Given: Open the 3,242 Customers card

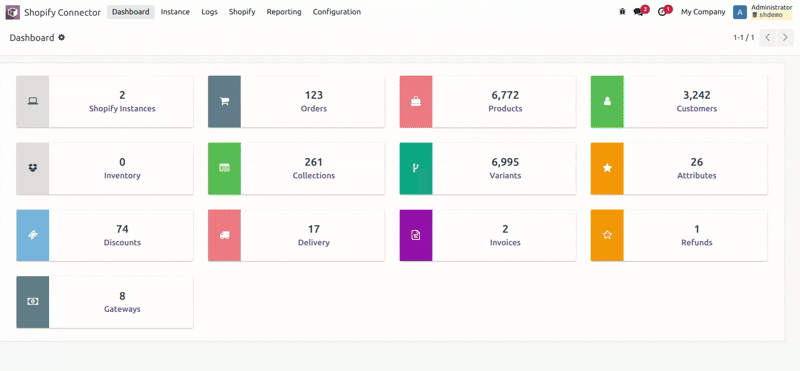Looking at the screenshot, I should (x=679, y=102).
